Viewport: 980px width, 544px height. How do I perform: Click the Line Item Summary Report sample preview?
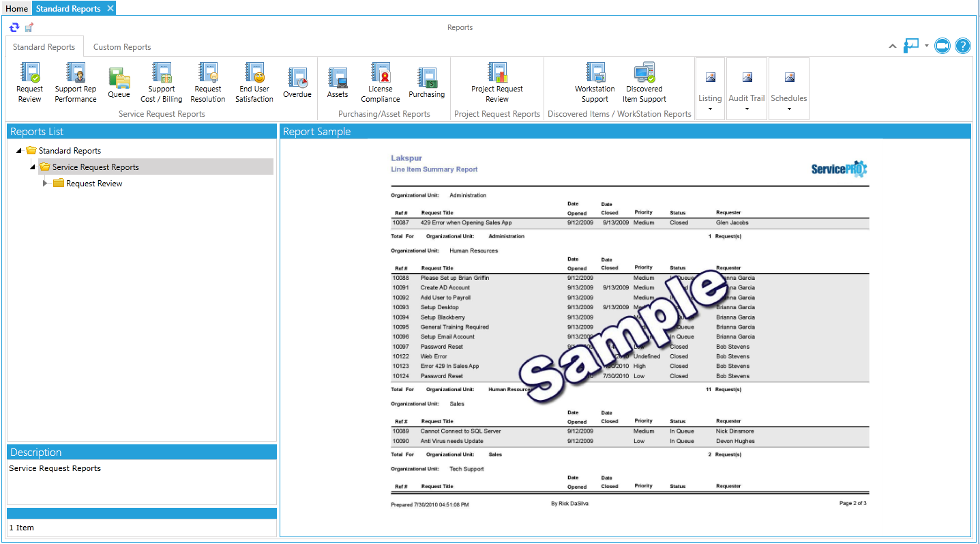629,332
